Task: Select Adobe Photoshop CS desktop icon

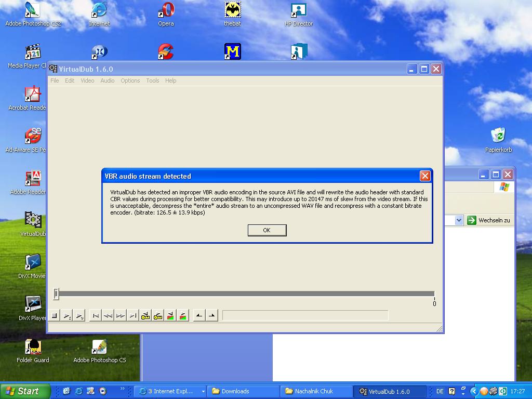Action: tap(99, 351)
